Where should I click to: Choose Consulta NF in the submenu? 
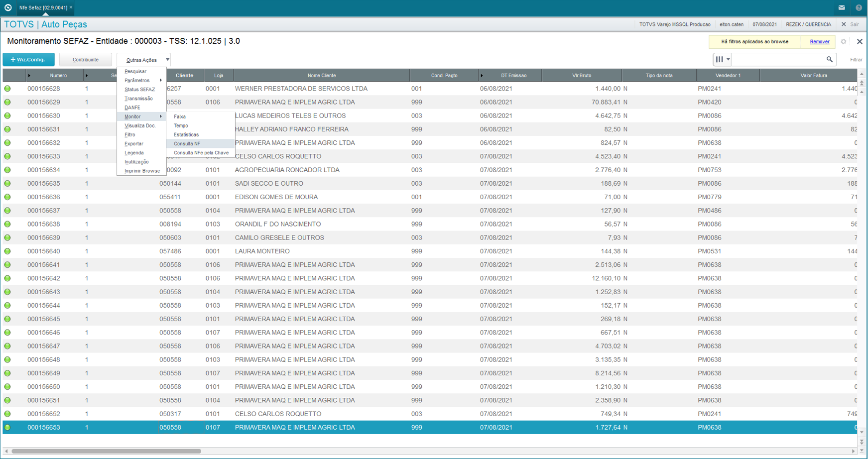pos(201,144)
